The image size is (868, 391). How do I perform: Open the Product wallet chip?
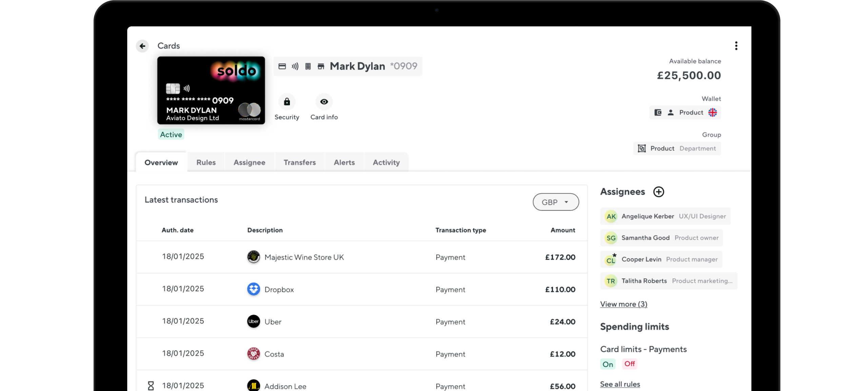point(685,113)
